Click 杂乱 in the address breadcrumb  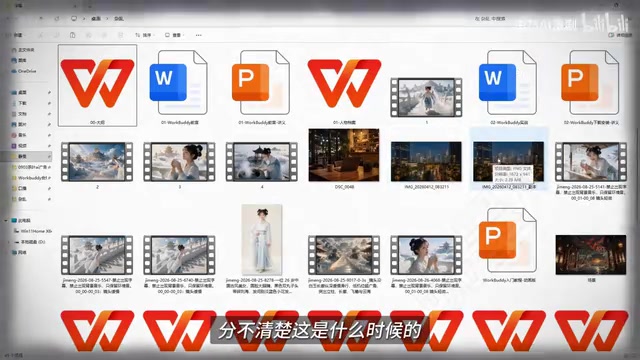click(118, 18)
